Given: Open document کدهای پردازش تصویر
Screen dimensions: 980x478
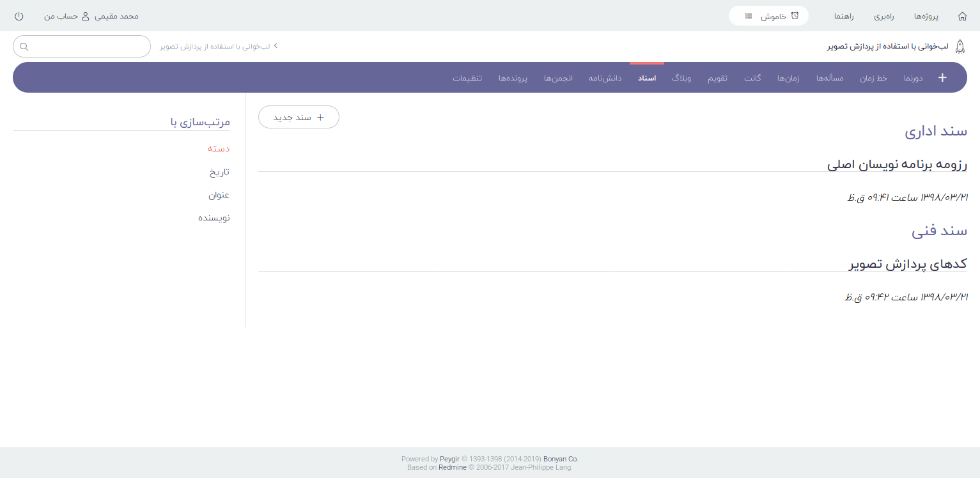Looking at the screenshot, I should tap(908, 264).
